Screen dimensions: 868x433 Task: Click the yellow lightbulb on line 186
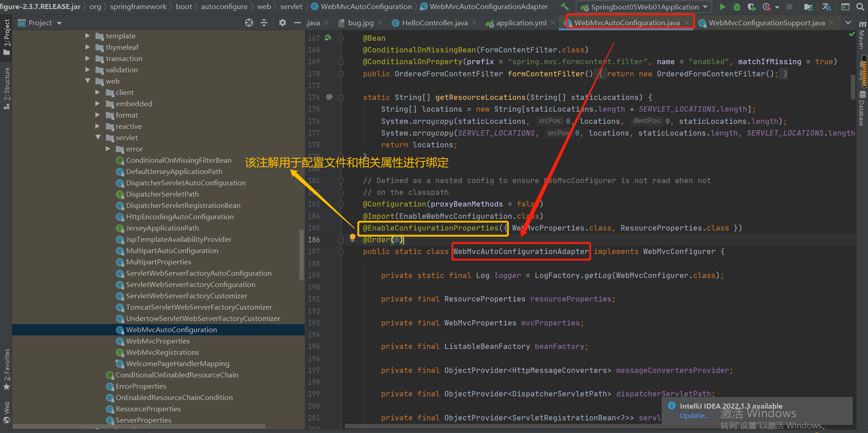[353, 238]
